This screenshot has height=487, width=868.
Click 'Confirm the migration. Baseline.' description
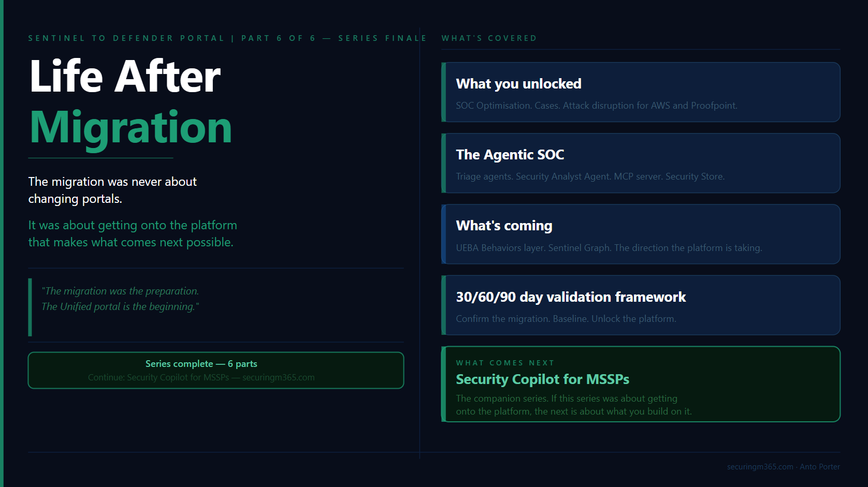[x=566, y=319]
